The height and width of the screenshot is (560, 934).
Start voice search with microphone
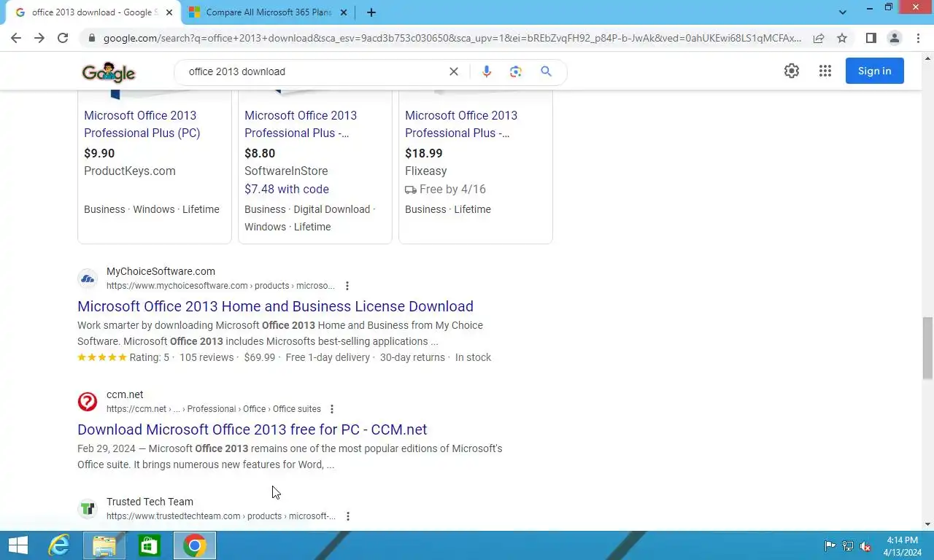487,71
